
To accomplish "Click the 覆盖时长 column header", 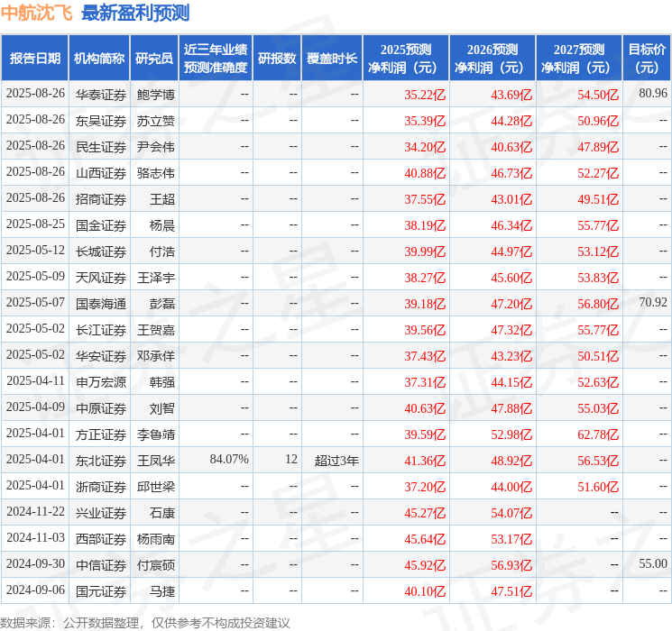I will (332, 58).
